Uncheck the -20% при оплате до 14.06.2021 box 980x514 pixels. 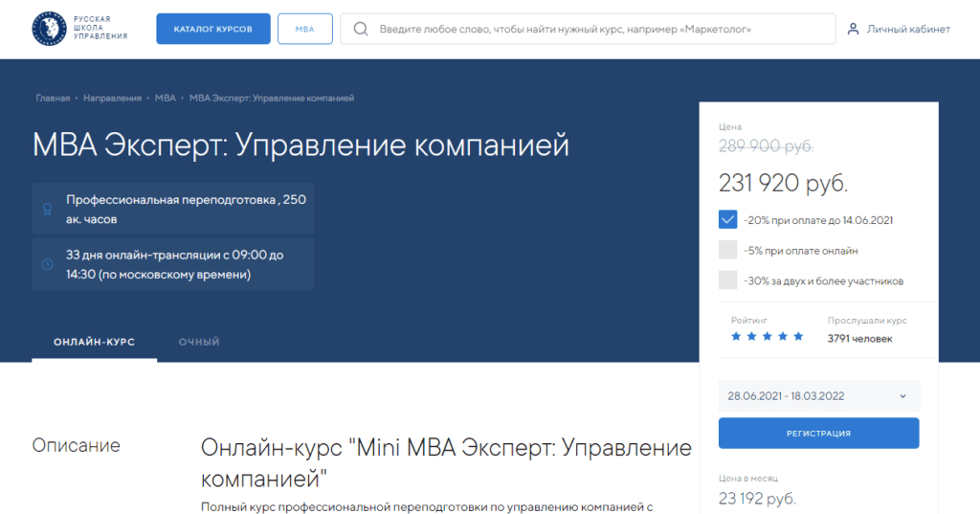pyautogui.click(x=727, y=219)
